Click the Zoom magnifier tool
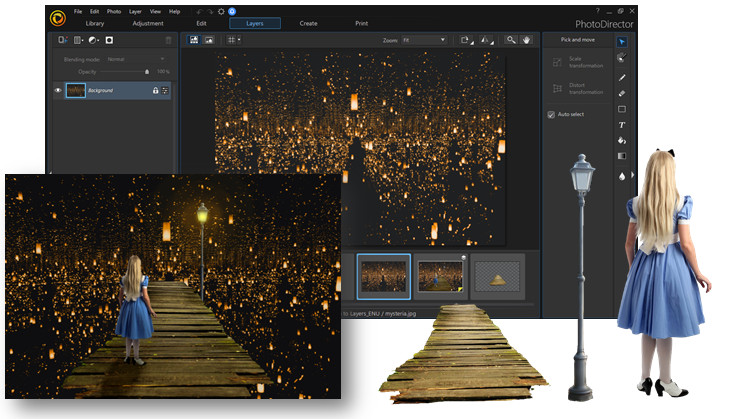Viewport: 734px width, 419px height. [511, 40]
